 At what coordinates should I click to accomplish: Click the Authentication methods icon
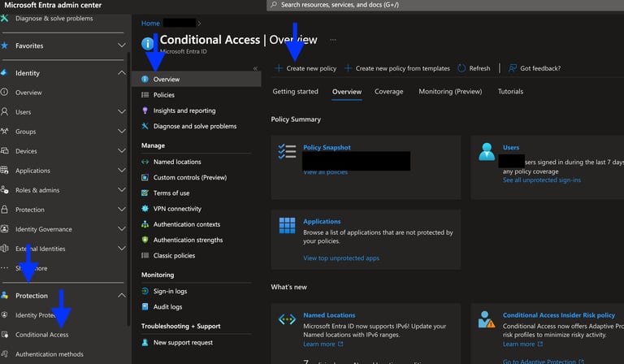pos(4,354)
